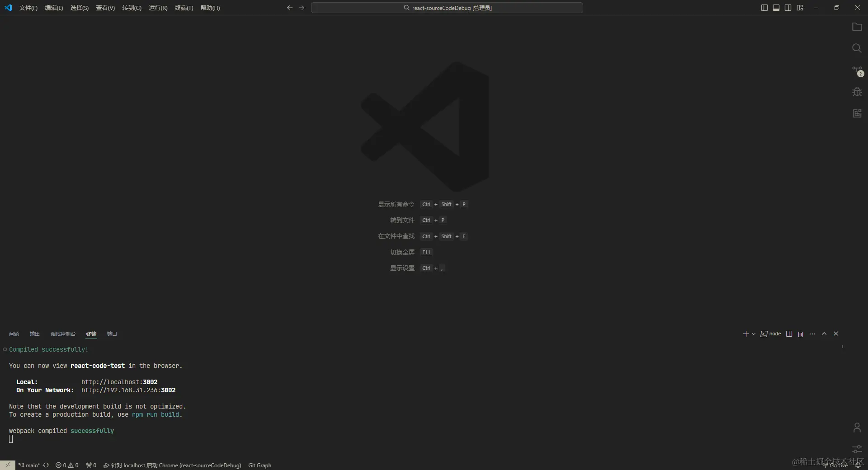Viewport: 868px width, 470px height.
Task: Open the 选择(S) menu
Action: tap(80, 8)
